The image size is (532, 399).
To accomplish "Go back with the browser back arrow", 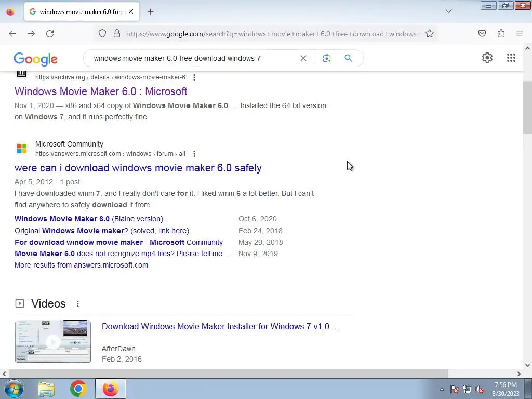I will (12, 34).
